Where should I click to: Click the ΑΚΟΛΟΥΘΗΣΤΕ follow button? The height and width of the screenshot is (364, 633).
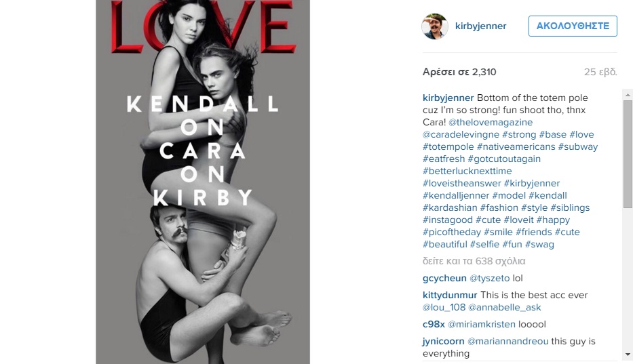pyautogui.click(x=573, y=26)
